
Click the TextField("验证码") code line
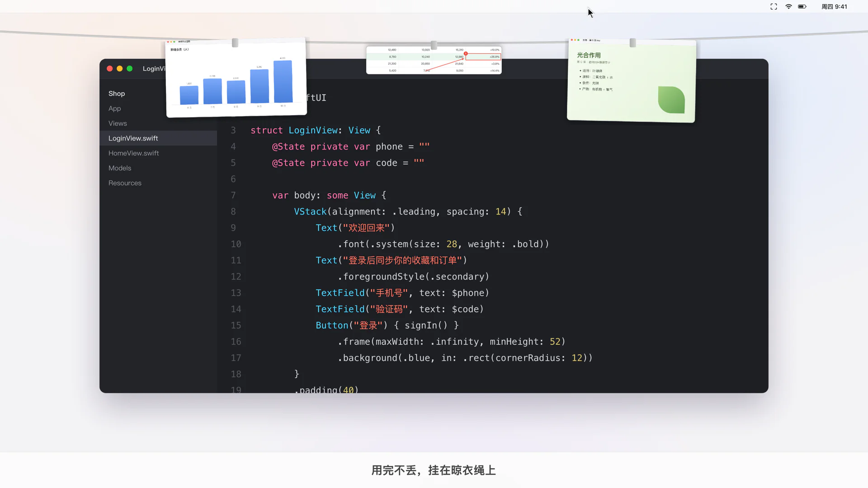[400, 309]
